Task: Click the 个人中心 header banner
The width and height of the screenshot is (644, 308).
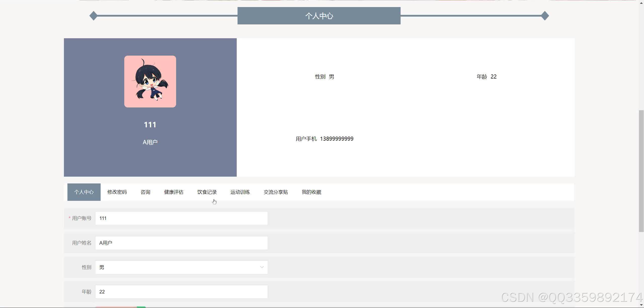Action: click(x=319, y=16)
